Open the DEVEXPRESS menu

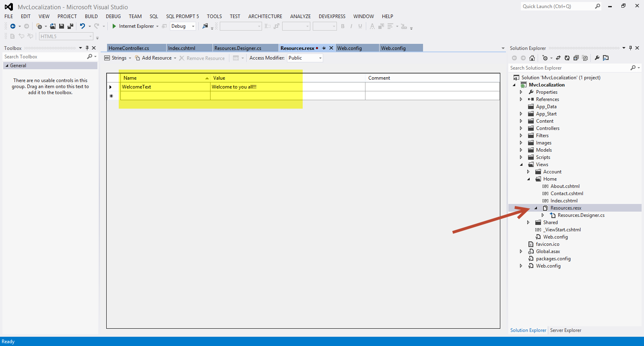click(x=332, y=16)
